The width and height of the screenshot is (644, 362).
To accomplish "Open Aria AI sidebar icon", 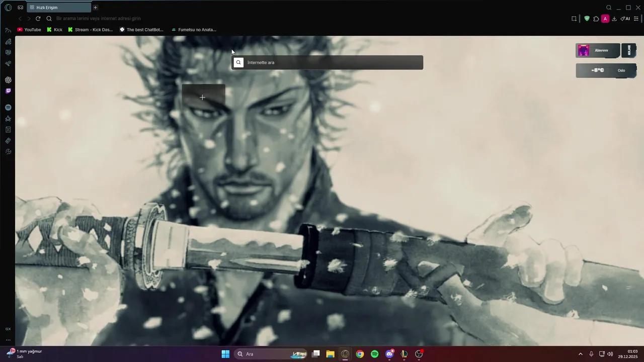I will [x=8, y=42].
